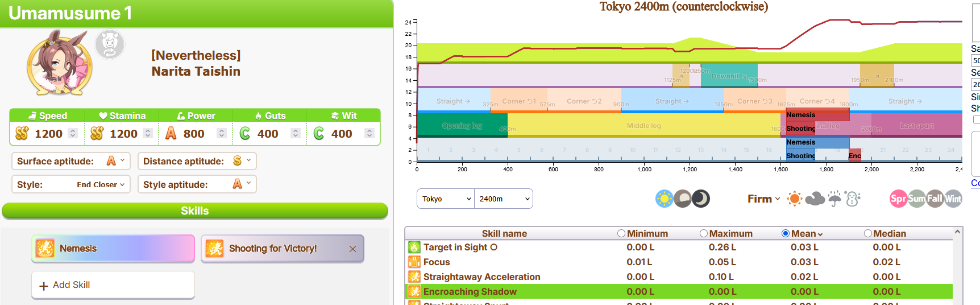The height and width of the screenshot is (305, 980).
Task: Pick the Spring season icon
Action: (898, 199)
